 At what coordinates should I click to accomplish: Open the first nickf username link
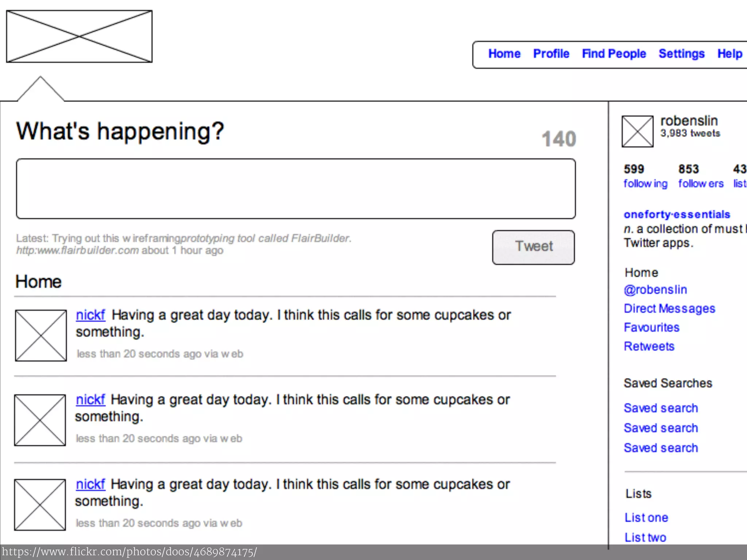90,315
